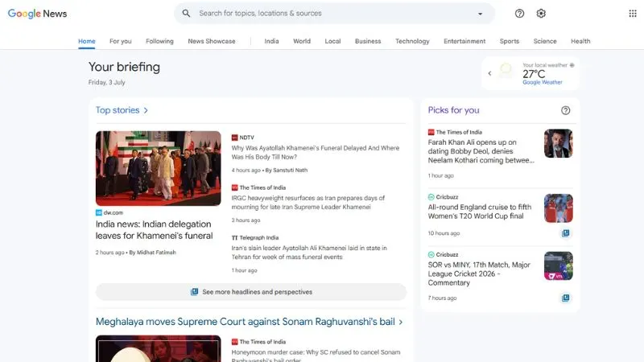Click Cricbuzz icon above SOR vs MINY article
The width and height of the screenshot is (644, 362).
click(x=431, y=254)
